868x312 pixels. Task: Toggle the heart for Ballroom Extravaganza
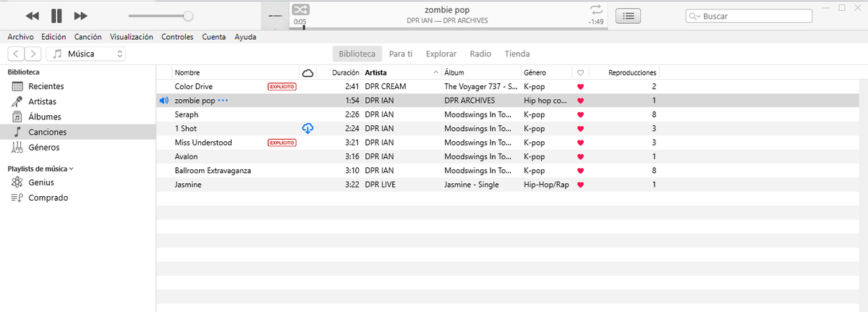580,171
